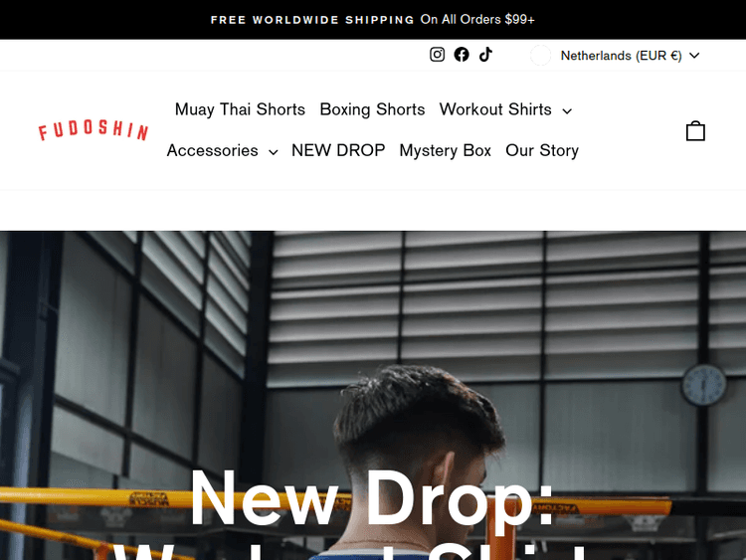This screenshot has height=560, width=746.
Task: Expand the Netherlands (EUR €) currency selector
Action: coord(615,56)
